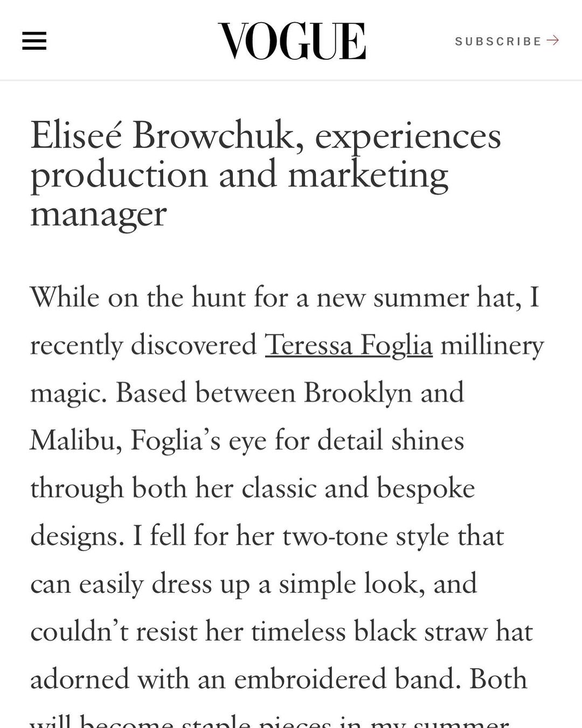Click the red arrow beside Subscribe

point(553,40)
